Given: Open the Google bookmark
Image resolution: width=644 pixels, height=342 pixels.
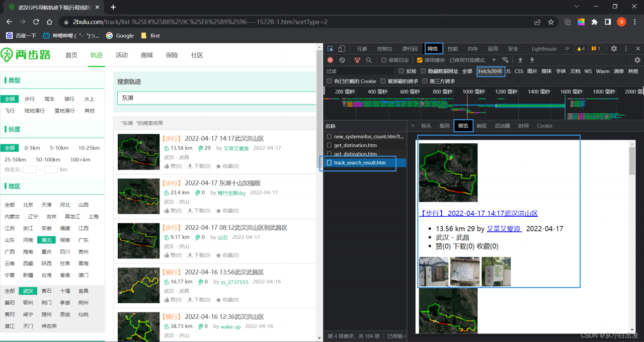Looking at the screenshot, I should pyautogui.click(x=120, y=36).
